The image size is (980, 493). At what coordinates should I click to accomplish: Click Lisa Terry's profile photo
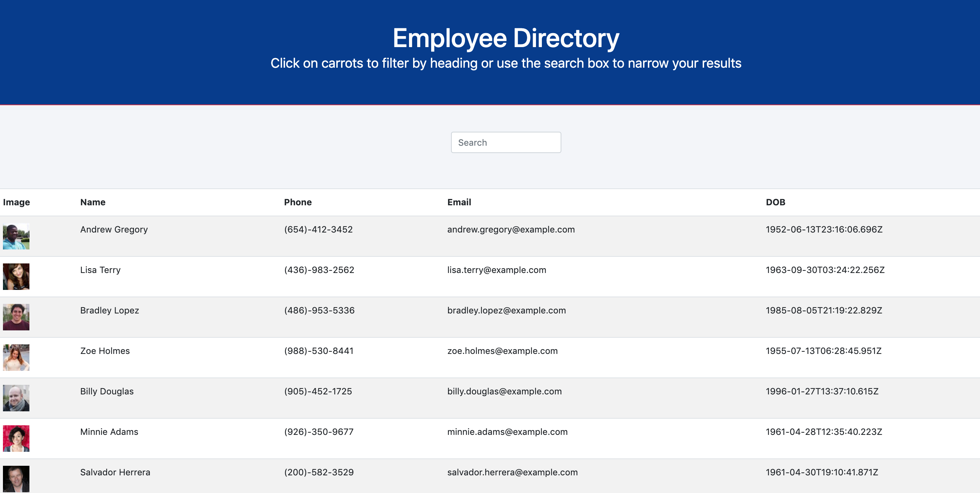point(16,277)
